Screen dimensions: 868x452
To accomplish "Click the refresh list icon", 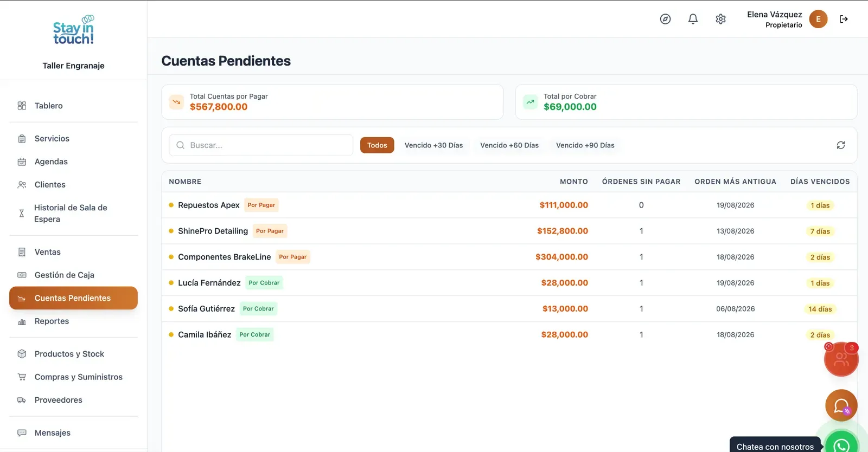I will [841, 145].
